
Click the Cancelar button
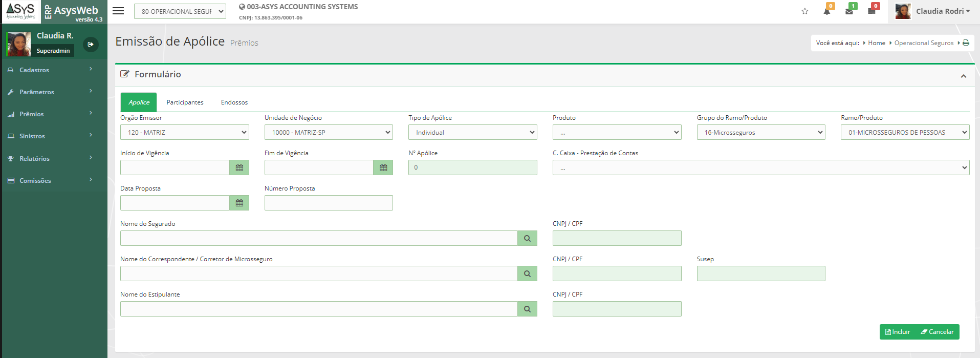pyautogui.click(x=938, y=332)
